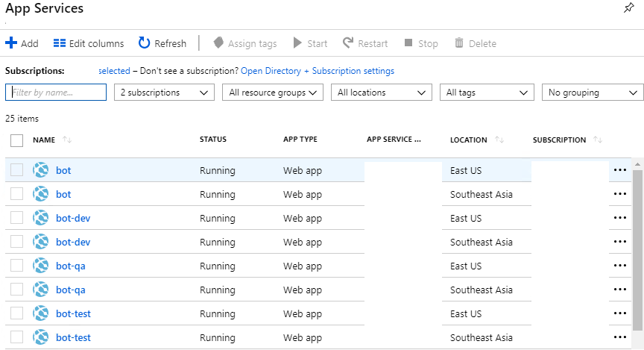Screen dimensions: 644x350
Task: Click Web app cell in bot-qa East US row
Action: pyautogui.click(x=303, y=266)
